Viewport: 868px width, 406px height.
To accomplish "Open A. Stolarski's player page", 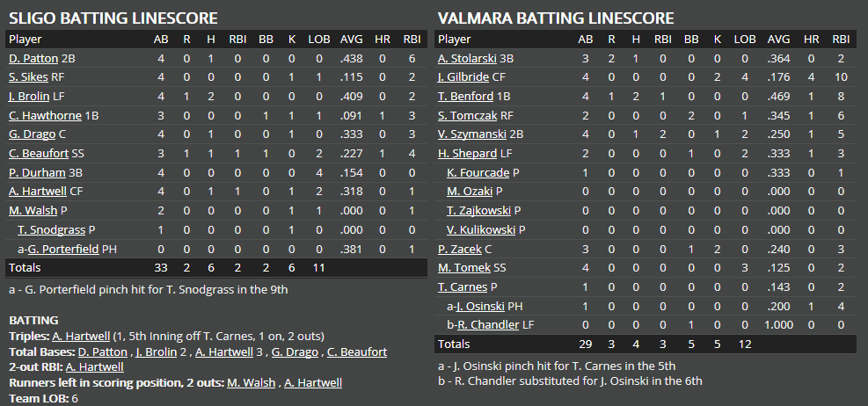I will point(466,58).
